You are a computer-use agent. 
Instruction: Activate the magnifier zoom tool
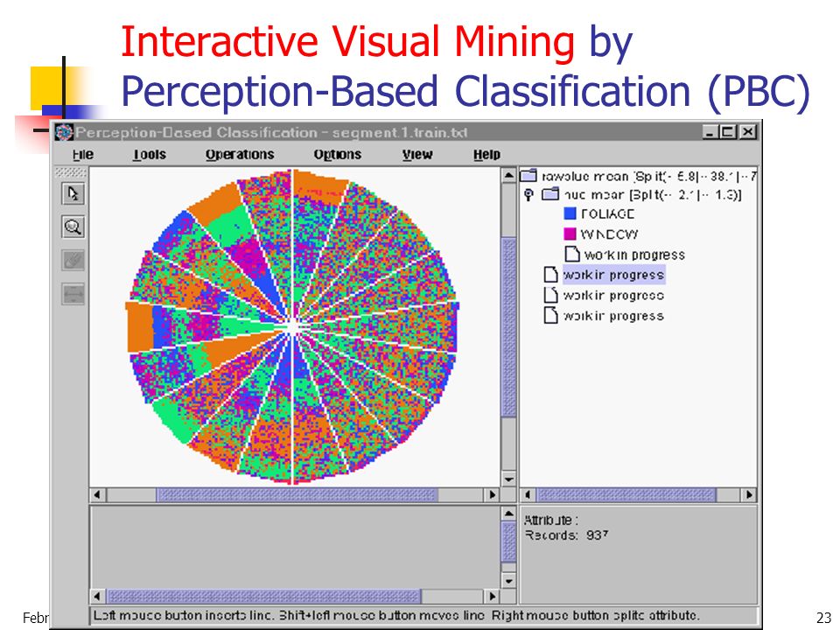73,227
